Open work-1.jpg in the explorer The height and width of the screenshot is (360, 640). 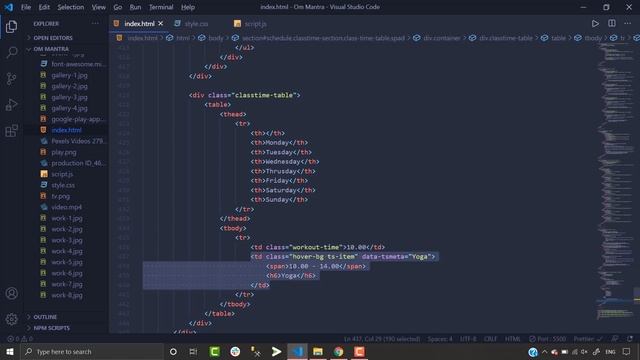click(x=67, y=218)
